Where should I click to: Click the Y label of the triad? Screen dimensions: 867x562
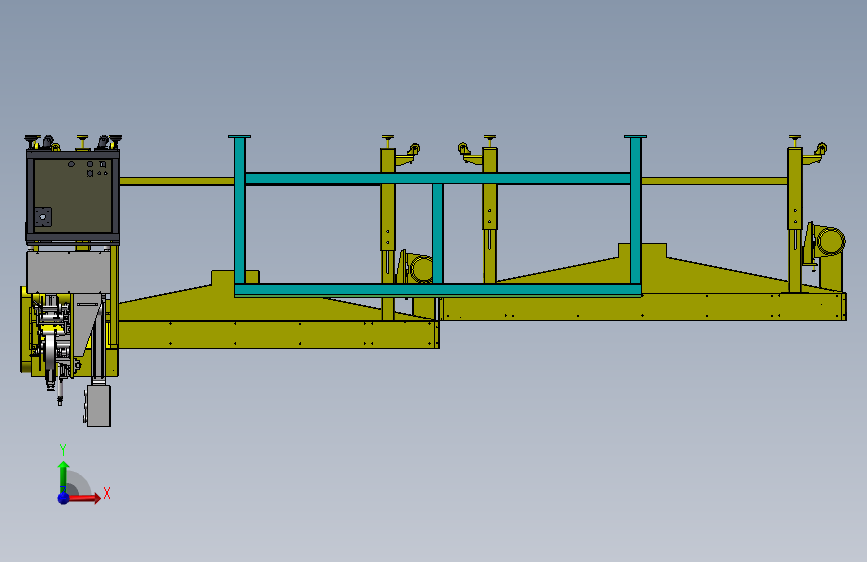click(63, 450)
